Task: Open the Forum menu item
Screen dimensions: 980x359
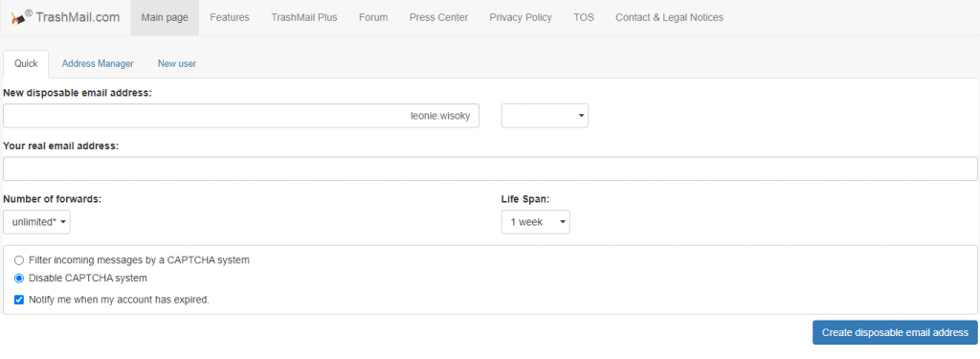Action: click(373, 17)
